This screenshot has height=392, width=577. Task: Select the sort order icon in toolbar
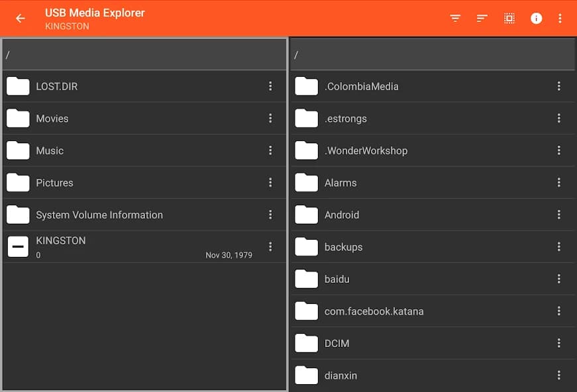click(x=482, y=18)
